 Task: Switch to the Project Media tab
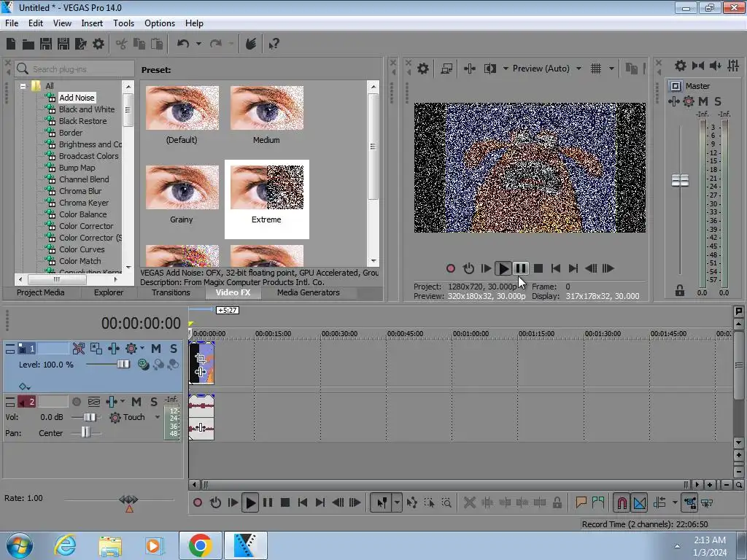41,292
